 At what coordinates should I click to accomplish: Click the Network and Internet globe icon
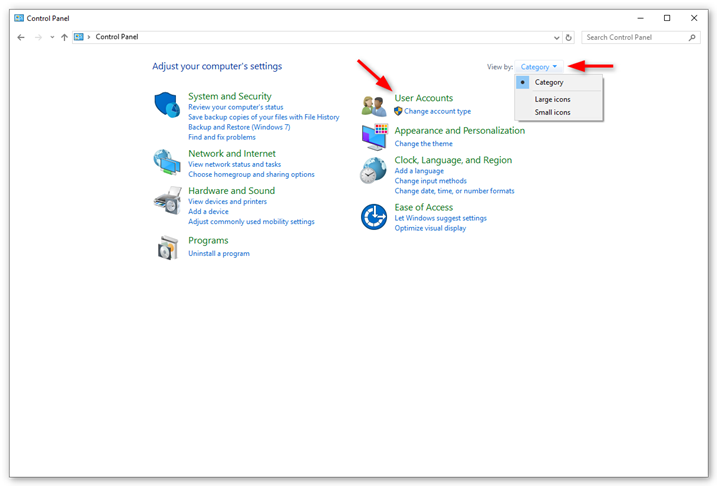[167, 162]
